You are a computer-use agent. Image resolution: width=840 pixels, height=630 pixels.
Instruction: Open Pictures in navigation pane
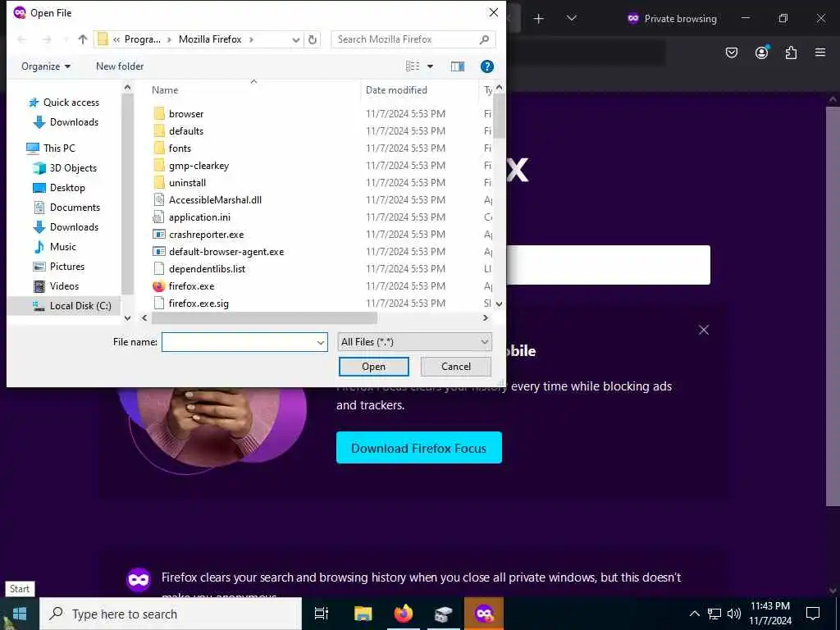[67, 267]
